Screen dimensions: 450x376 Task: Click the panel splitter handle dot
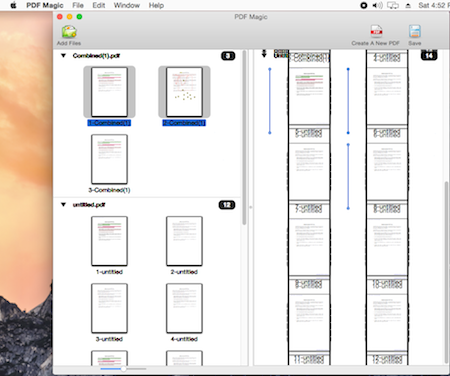[x=251, y=207]
